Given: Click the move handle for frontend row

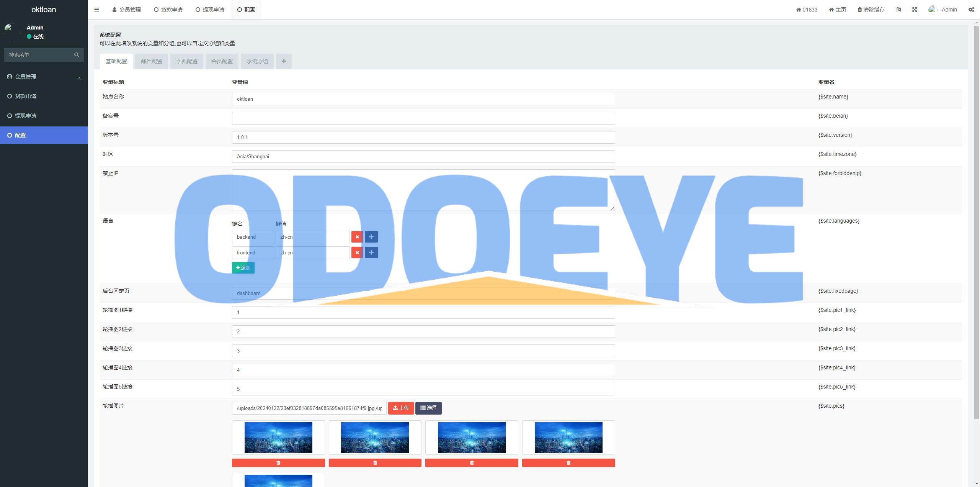Looking at the screenshot, I should tap(371, 253).
